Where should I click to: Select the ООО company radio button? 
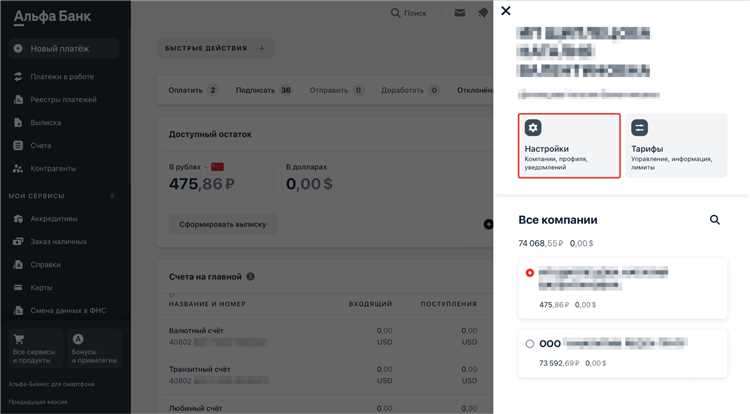pos(529,344)
